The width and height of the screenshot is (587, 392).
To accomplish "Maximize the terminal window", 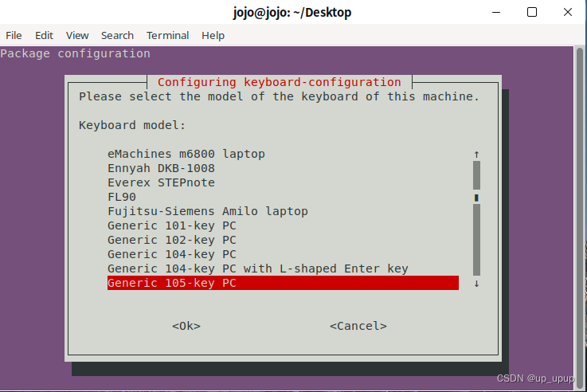I will pos(532,13).
